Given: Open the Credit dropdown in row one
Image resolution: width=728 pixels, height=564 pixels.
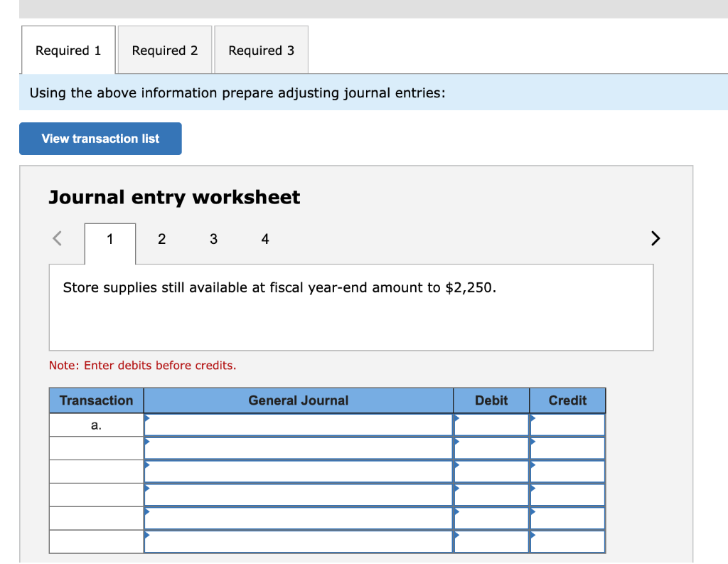Looking at the screenshot, I should 532,420.
